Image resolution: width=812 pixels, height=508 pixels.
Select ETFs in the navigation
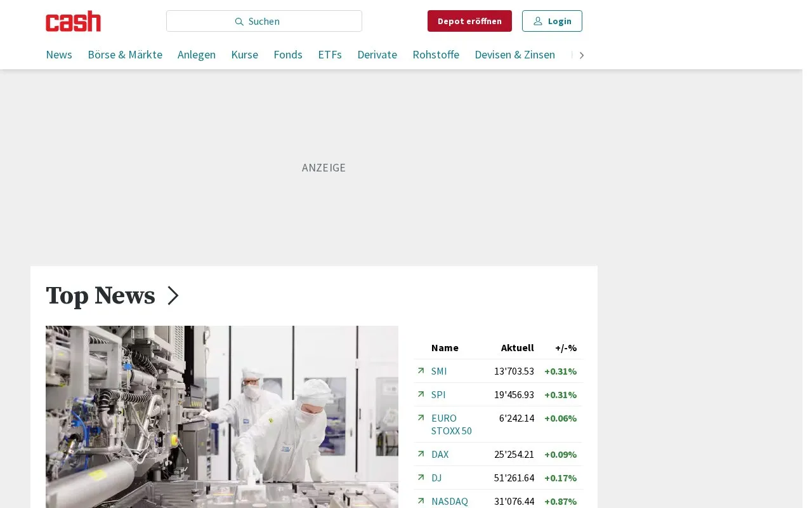[x=330, y=55]
